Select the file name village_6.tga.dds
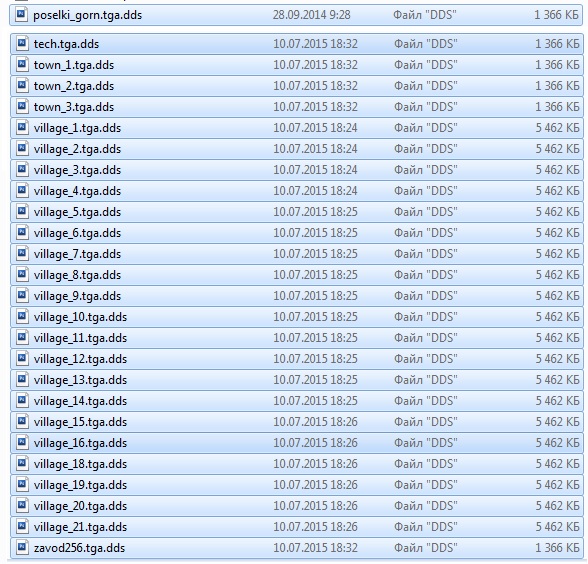Viewport: 588px width, 564px height. 77,233
